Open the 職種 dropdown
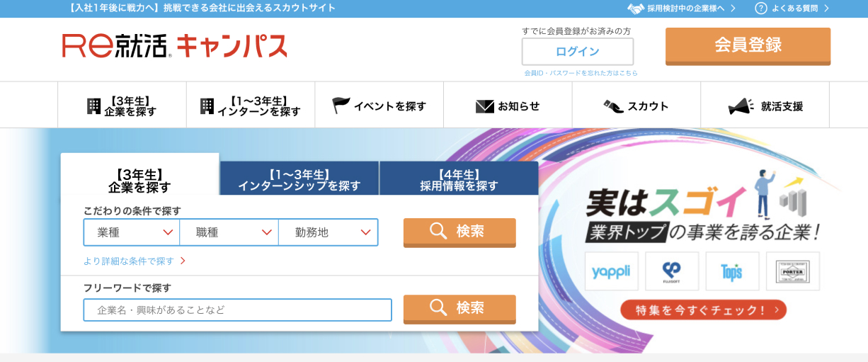This screenshot has height=362, width=868. [229, 232]
